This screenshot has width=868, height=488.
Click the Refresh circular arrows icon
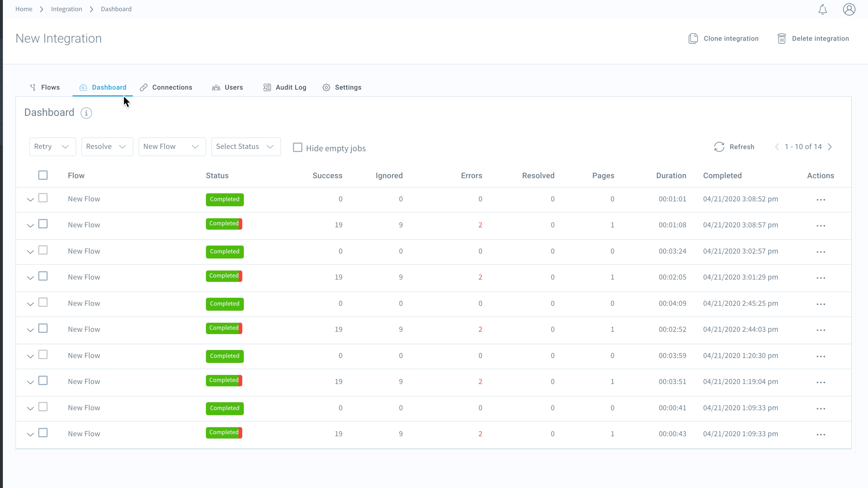pyautogui.click(x=719, y=147)
